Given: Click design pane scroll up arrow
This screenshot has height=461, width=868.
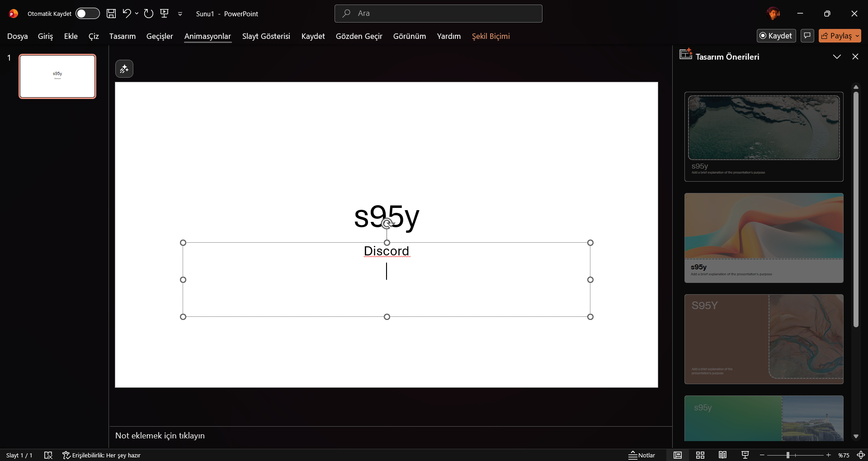Looking at the screenshot, I should 856,87.
